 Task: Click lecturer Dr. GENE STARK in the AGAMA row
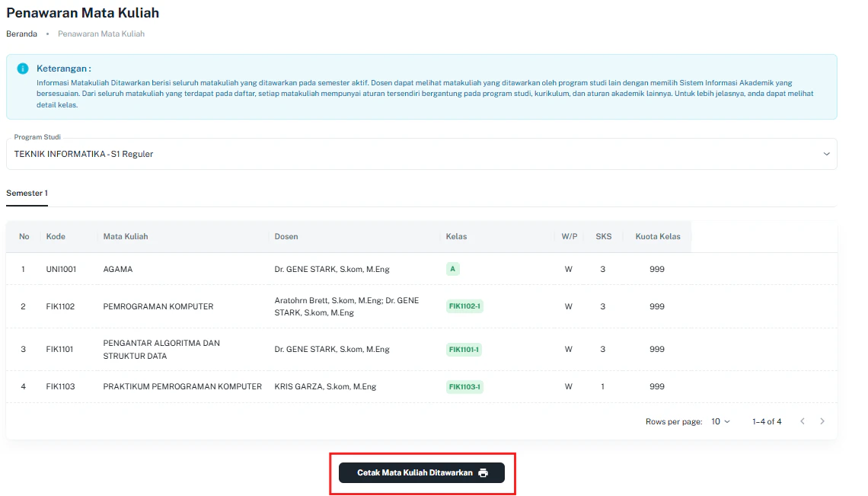coord(332,270)
